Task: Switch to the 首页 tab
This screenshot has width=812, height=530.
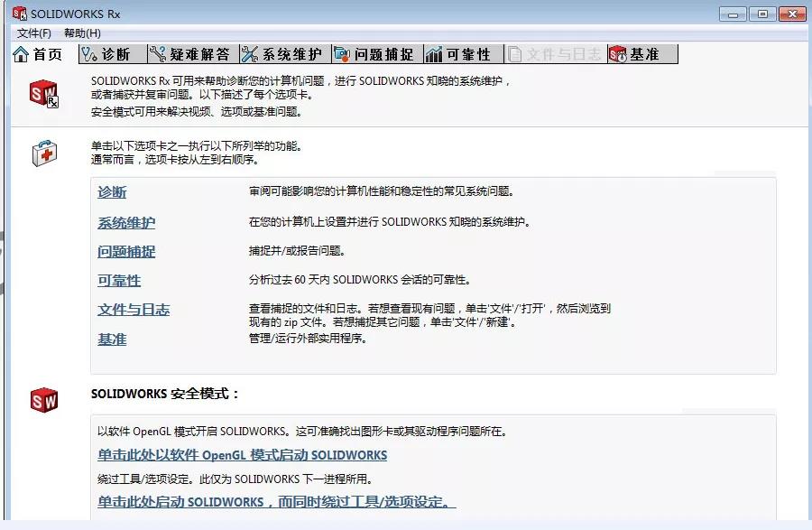Action: coord(38,54)
